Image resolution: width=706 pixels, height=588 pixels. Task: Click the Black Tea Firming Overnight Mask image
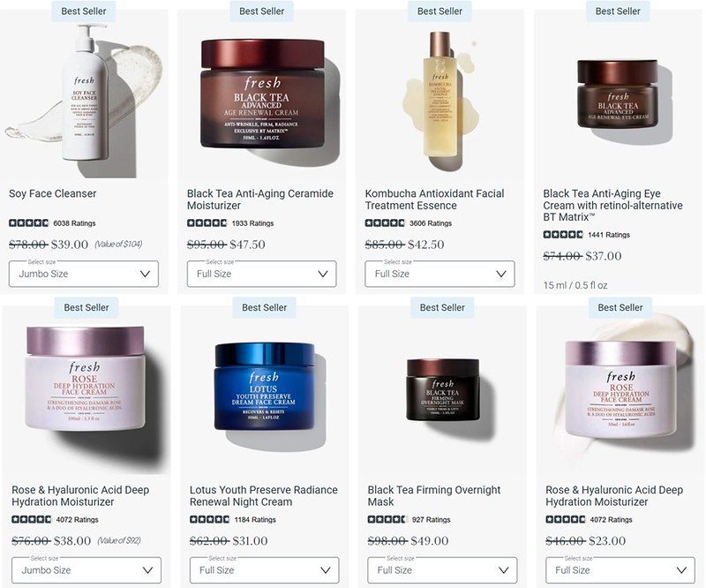443,389
